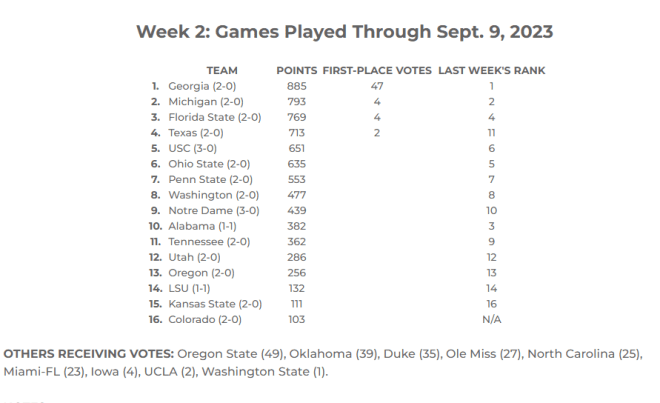Viewport: 660px width, 403px height.
Task: Click the LAST WEEK'S RANK header
Action: tap(492, 70)
